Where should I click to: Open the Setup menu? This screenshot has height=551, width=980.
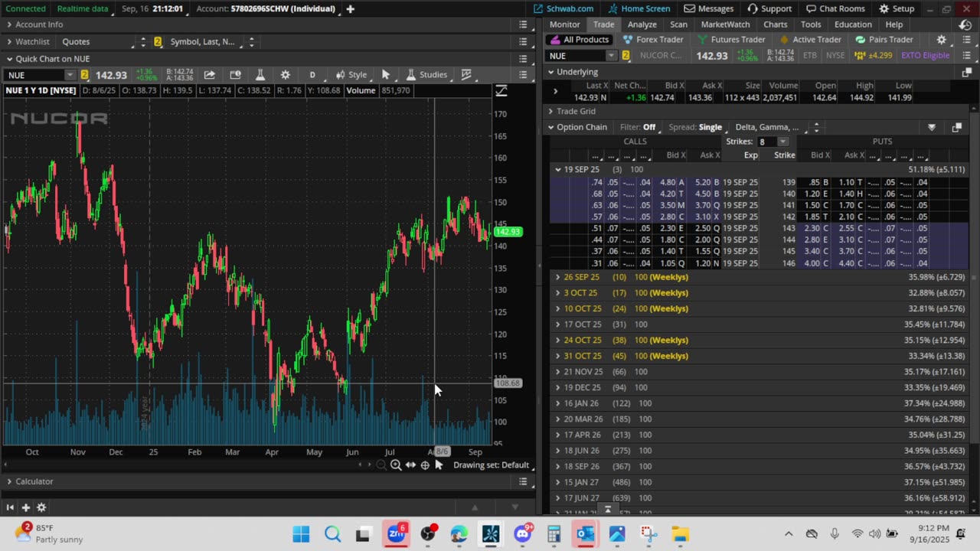coord(897,8)
